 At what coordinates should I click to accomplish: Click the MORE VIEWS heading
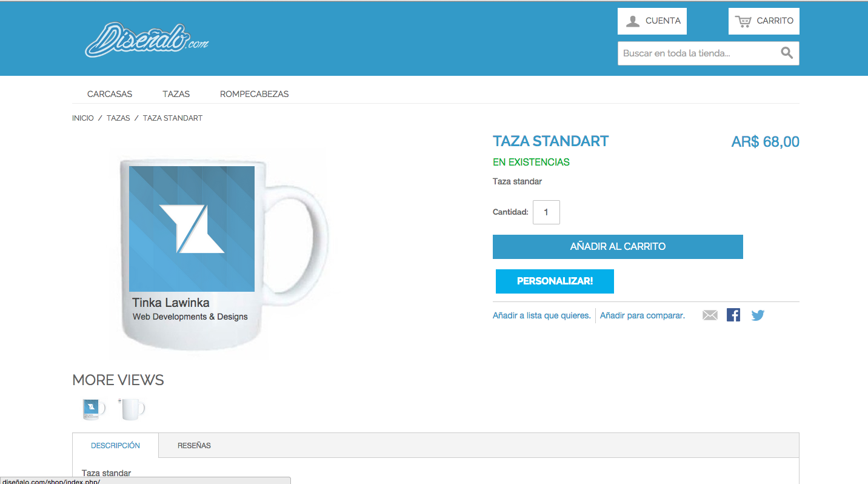(x=118, y=380)
